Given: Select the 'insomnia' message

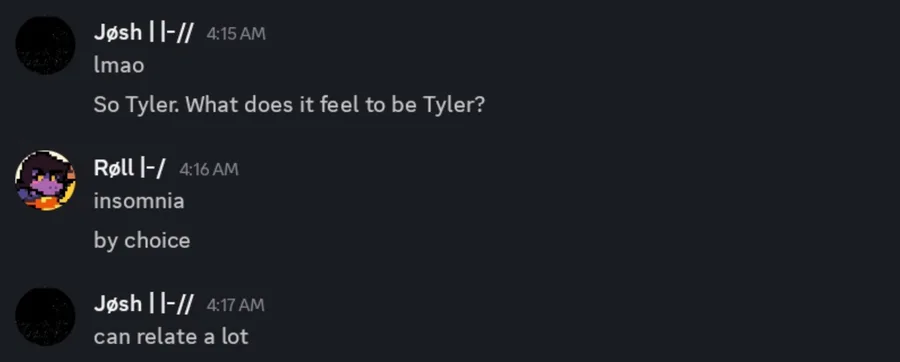Looking at the screenshot, I should 139,201.
